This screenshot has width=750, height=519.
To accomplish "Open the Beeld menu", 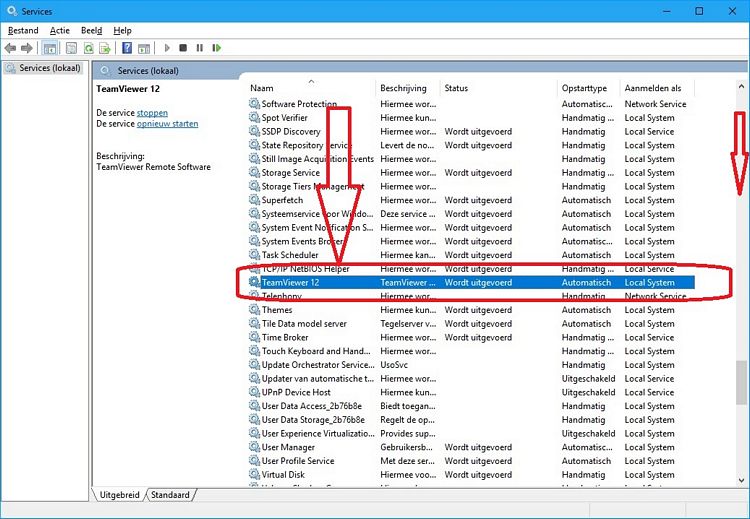I will coord(91,31).
